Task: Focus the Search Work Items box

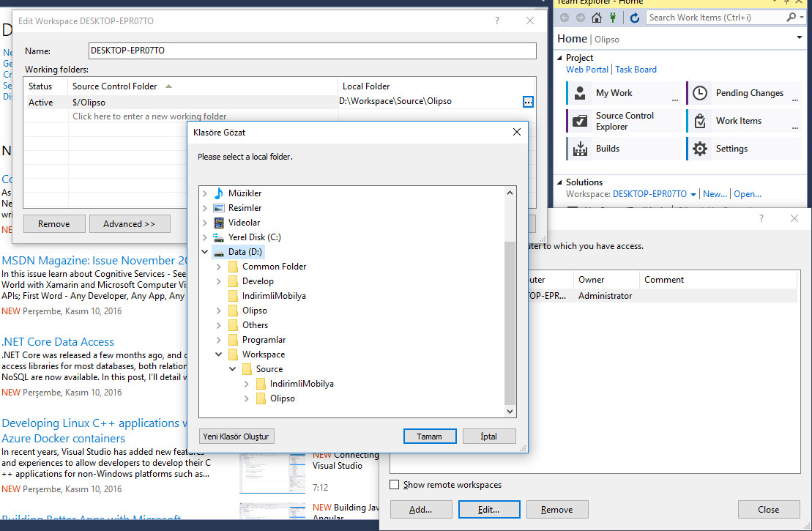Action: click(x=716, y=18)
